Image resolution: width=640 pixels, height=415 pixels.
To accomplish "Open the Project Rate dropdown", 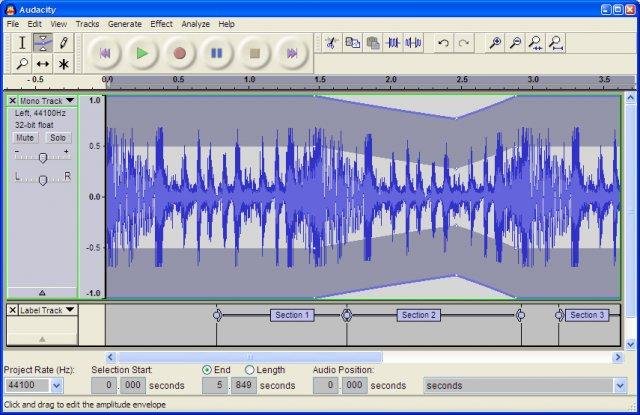I will [56, 385].
